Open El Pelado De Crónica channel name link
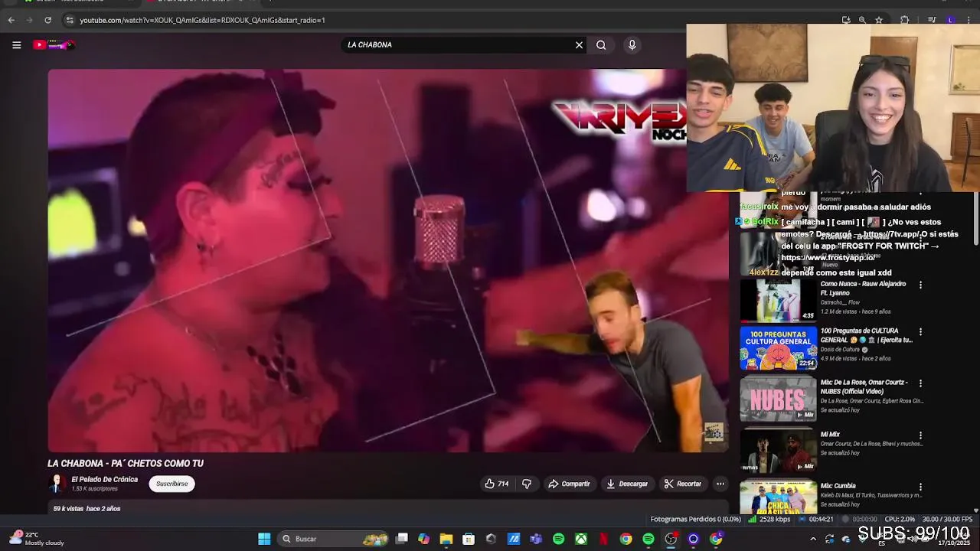Viewport: 980px width, 551px height. [x=105, y=480]
